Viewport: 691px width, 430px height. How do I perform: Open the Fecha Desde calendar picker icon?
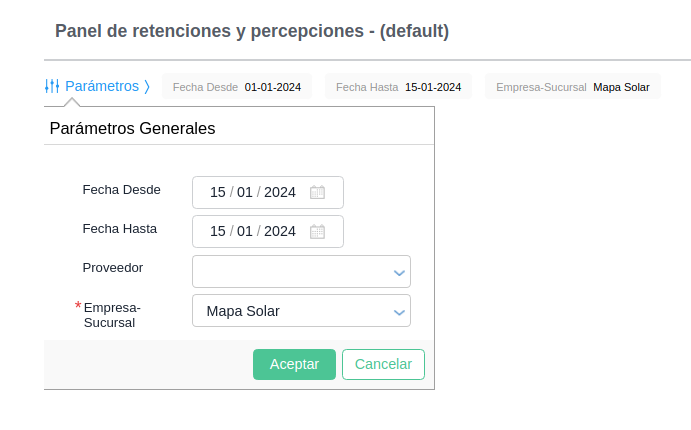317,192
